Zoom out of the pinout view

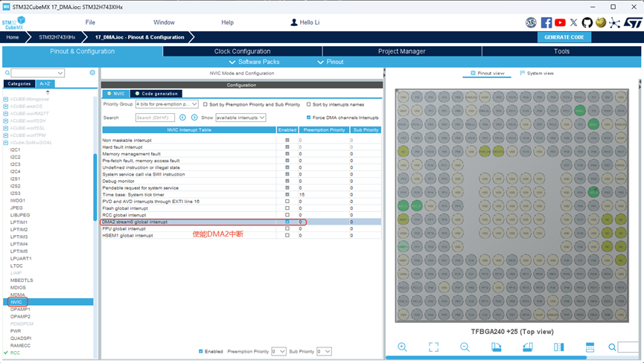(465, 347)
